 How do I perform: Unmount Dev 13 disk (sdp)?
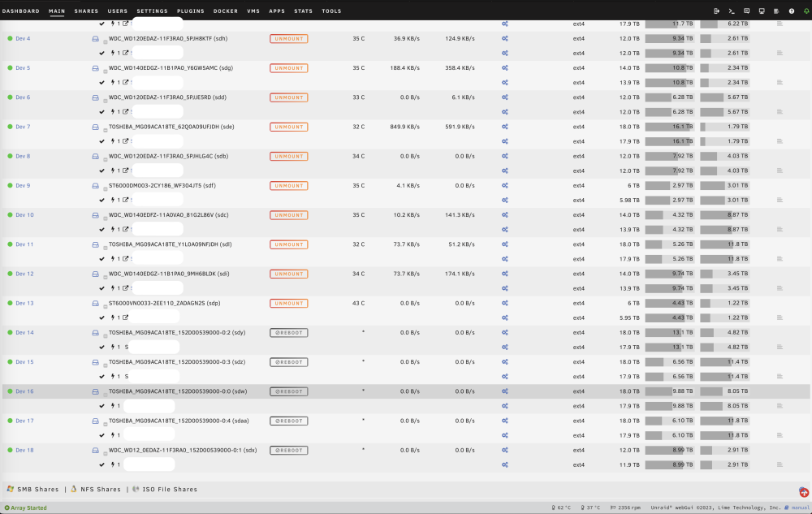(x=289, y=304)
